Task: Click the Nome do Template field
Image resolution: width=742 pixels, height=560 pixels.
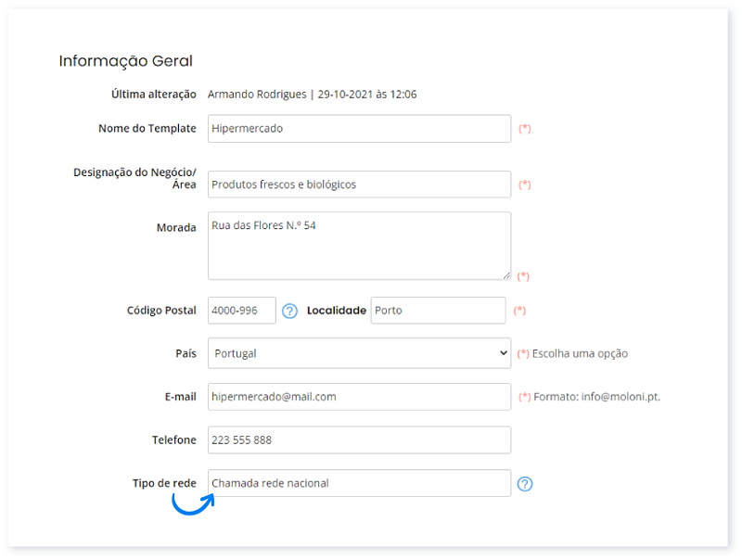Action: pos(359,129)
